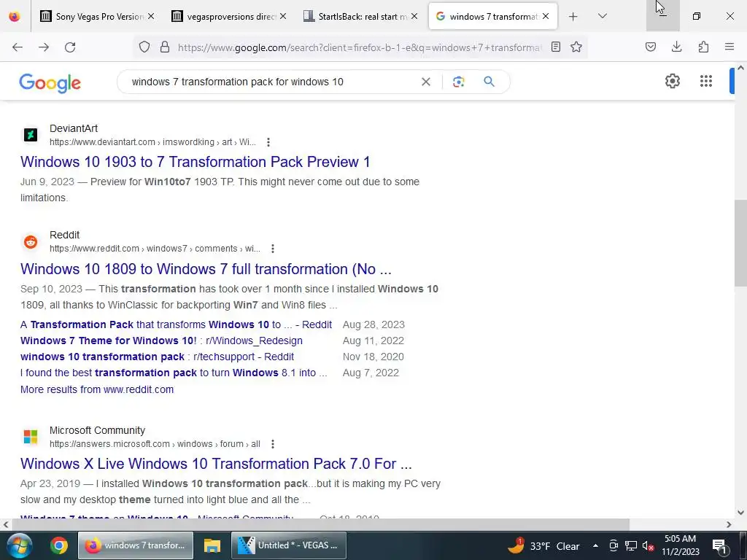Focus the Firefox address bar URL

coord(360,47)
